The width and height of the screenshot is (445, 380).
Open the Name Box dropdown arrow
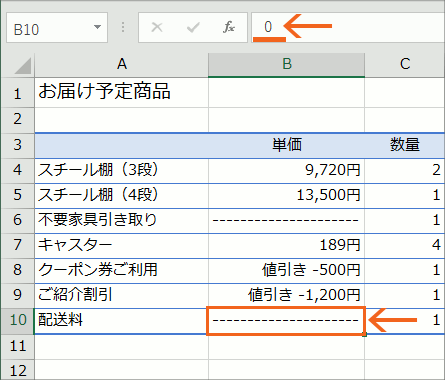pos(97,27)
